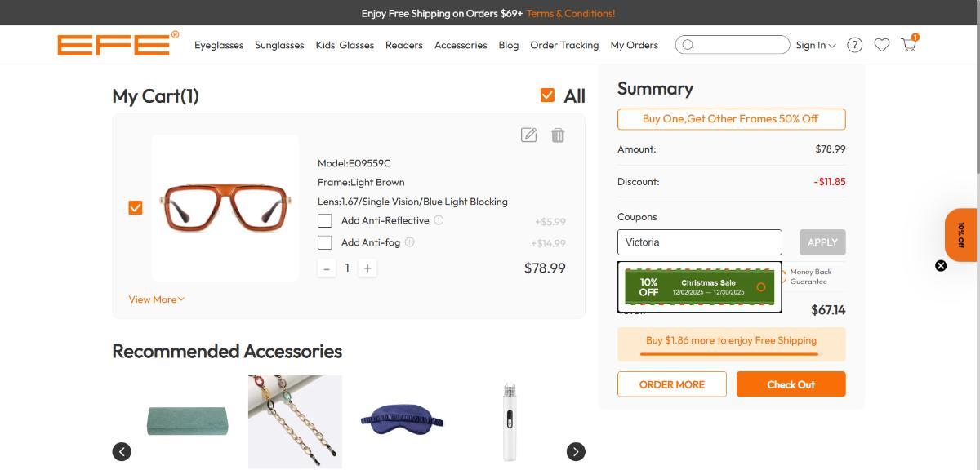980x470 pixels.
Task: Close the 10% off side banner
Action: point(941,266)
